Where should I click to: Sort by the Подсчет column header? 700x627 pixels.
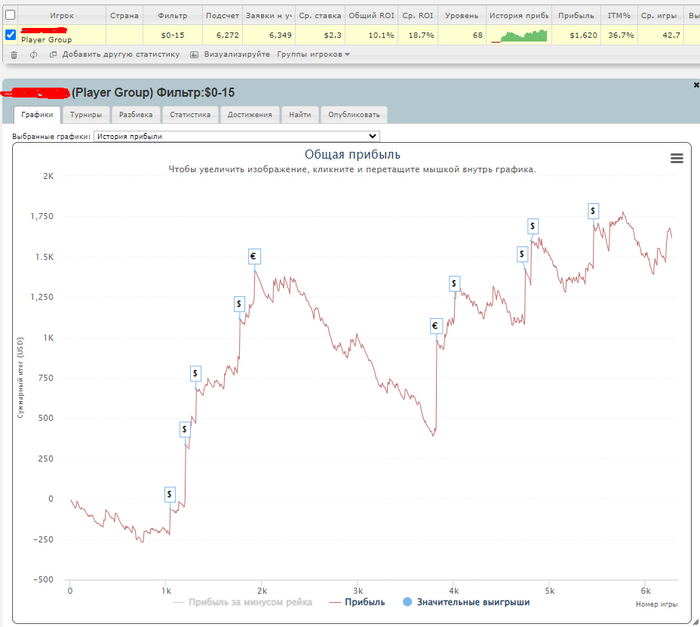click(x=222, y=16)
